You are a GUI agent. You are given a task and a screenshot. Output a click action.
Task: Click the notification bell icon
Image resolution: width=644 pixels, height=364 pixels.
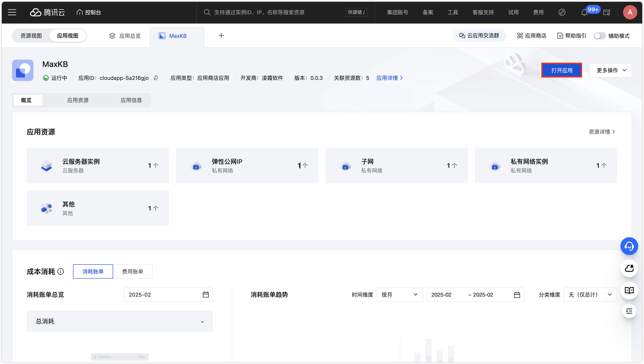pyautogui.click(x=584, y=12)
